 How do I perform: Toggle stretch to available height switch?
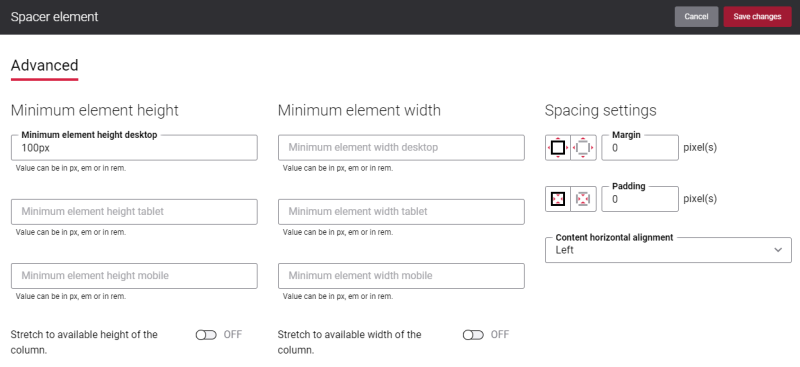[206, 335]
